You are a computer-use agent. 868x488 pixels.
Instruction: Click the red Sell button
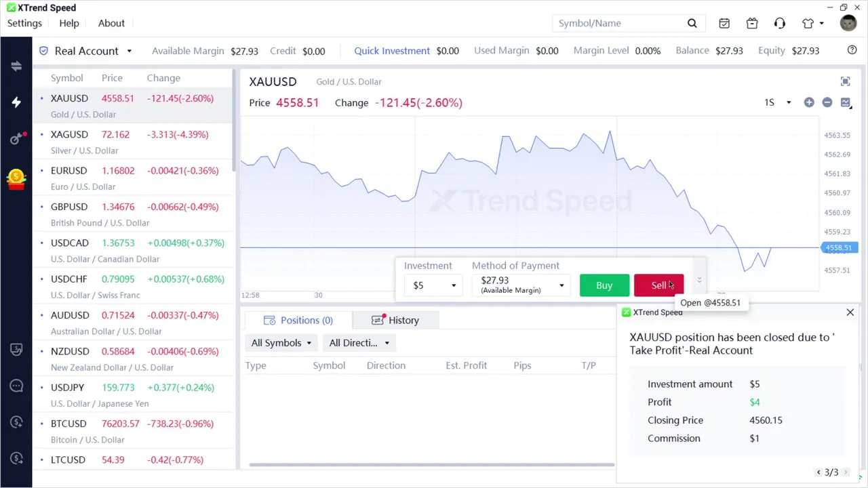[658, 285]
